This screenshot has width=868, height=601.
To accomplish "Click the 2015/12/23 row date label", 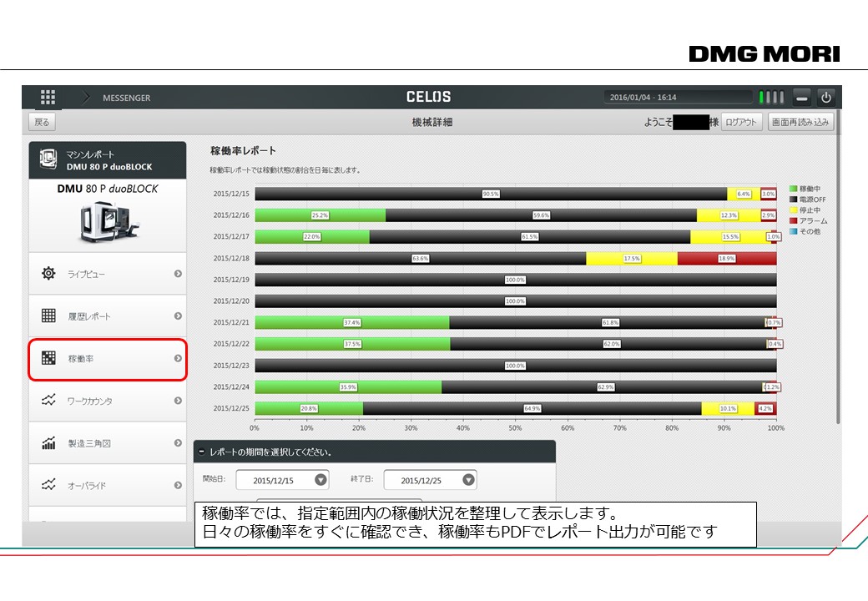I will [231, 366].
